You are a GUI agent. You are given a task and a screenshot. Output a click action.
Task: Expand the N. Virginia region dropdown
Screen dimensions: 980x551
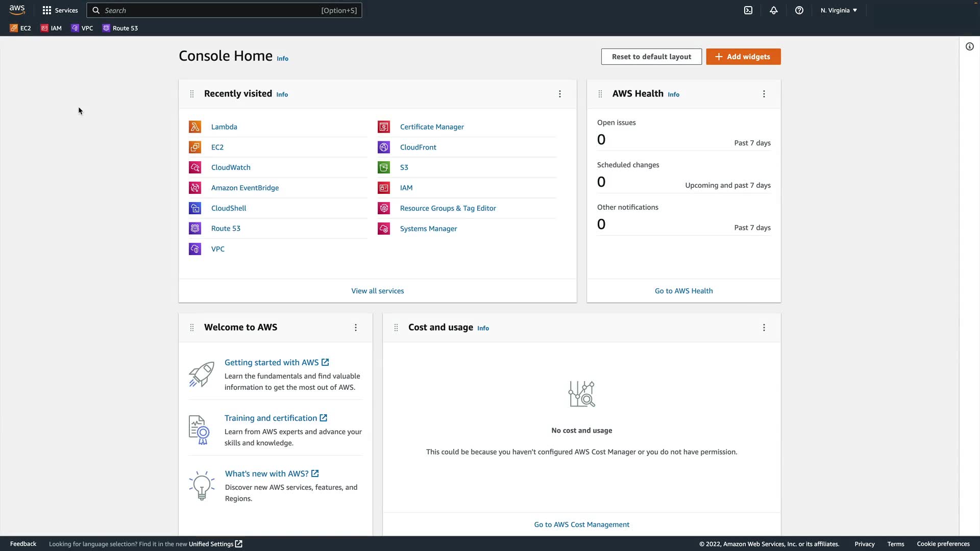(839, 10)
